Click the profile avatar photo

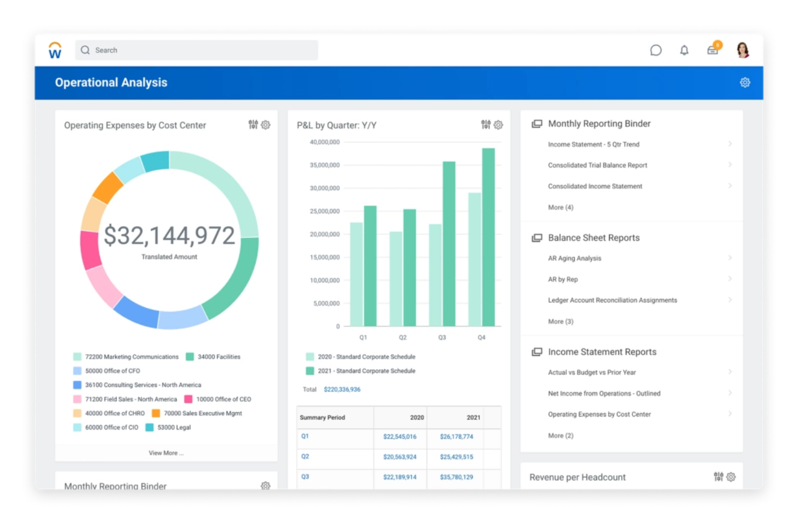coord(742,50)
